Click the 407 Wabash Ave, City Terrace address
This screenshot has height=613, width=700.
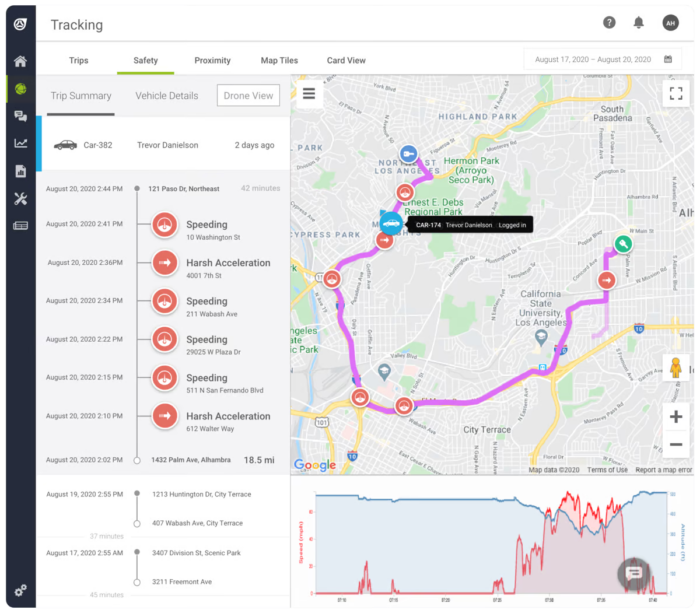pos(197,523)
